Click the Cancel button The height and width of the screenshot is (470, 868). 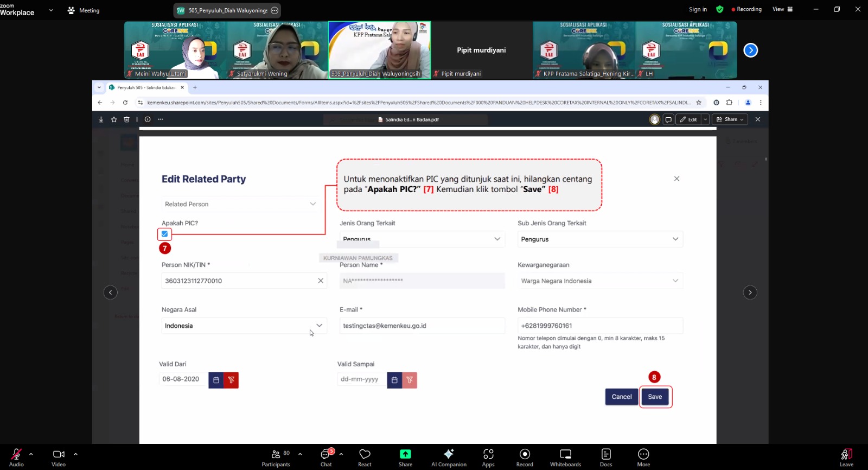(x=621, y=397)
